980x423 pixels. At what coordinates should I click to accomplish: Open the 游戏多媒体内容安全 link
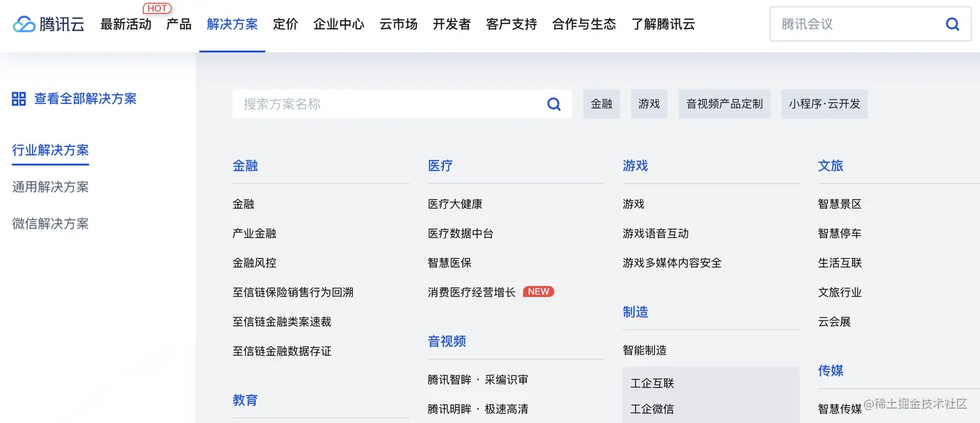[x=672, y=263]
